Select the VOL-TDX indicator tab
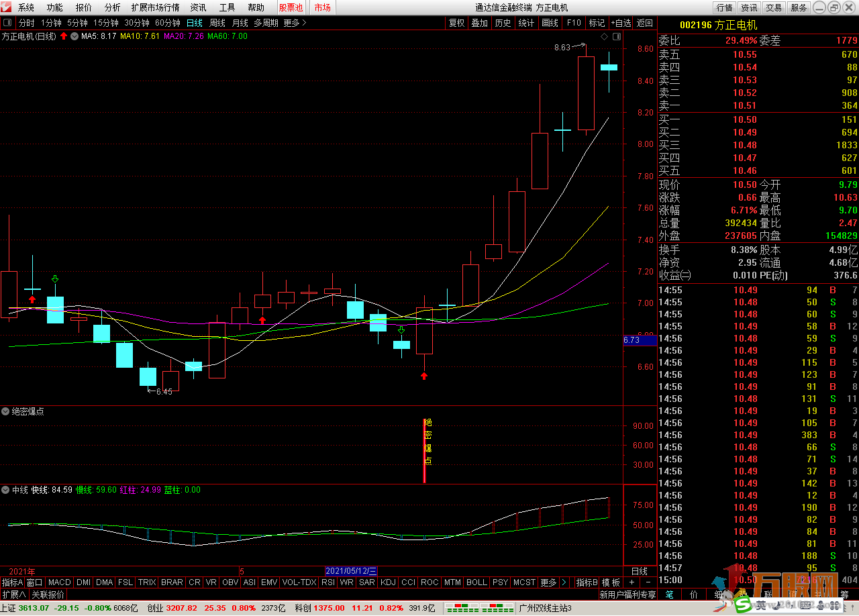The width and height of the screenshot is (859, 616). (299, 582)
